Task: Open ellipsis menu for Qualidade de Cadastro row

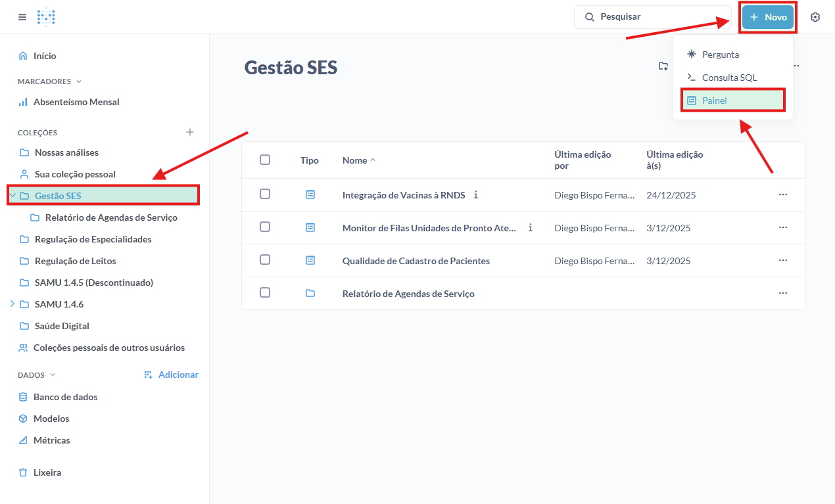Action: (x=782, y=261)
